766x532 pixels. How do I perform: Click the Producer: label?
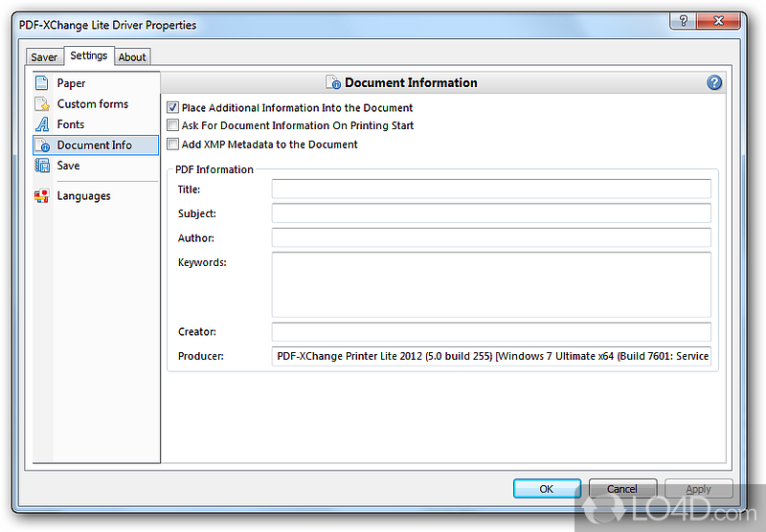pyautogui.click(x=201, y=356)
